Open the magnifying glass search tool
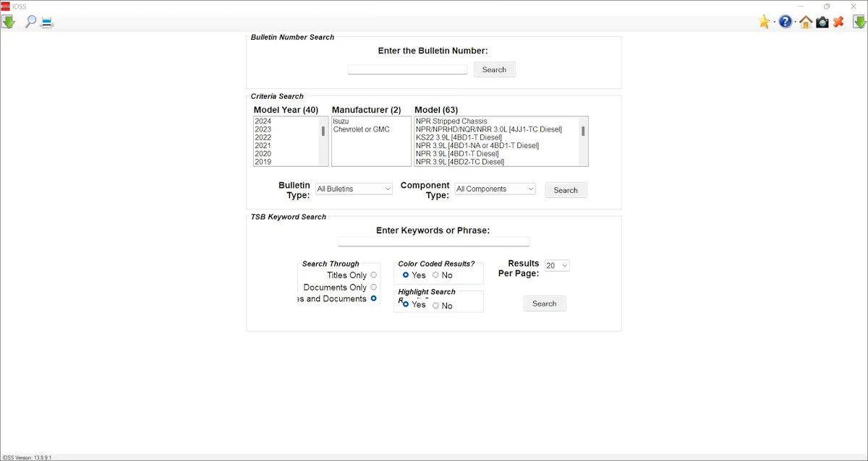 [x=30, y=22]
